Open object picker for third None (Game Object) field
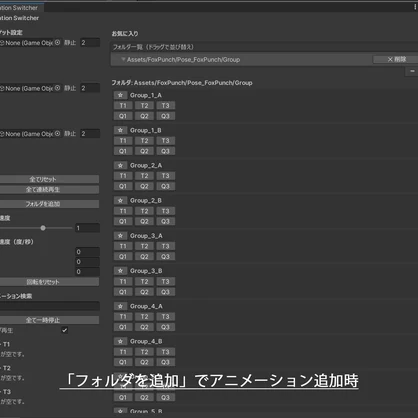 (x=57, y=133)
